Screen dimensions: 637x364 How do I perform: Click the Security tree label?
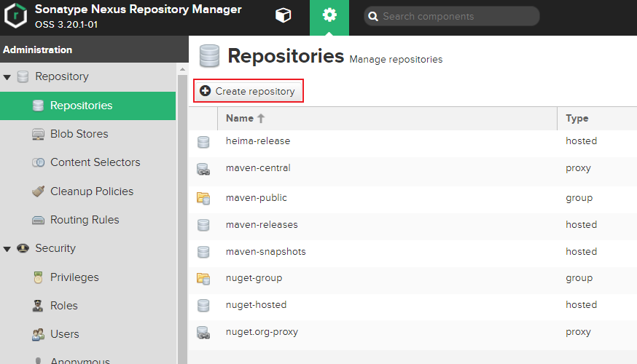click(55, 248)
